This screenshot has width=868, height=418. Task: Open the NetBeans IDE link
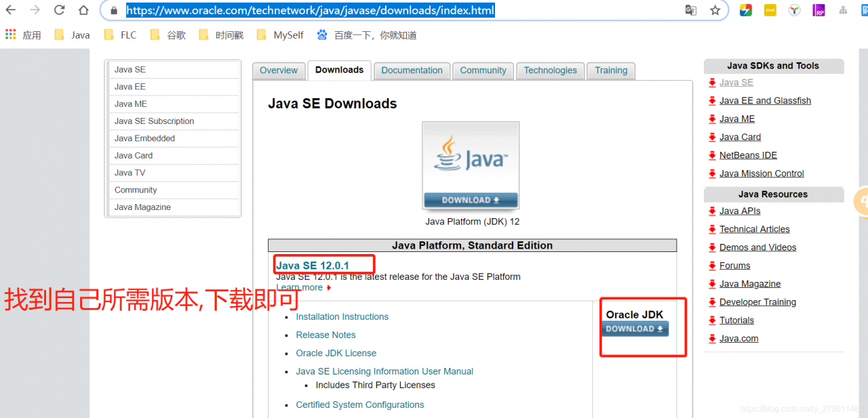(748, 155)
